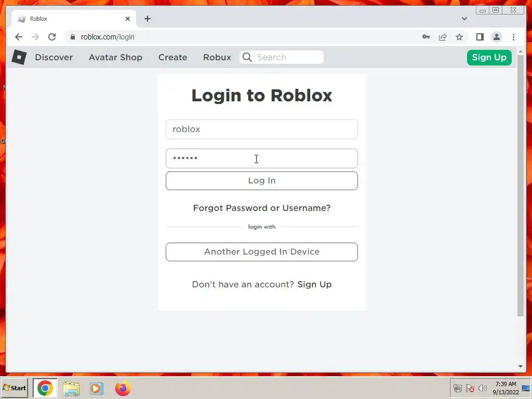This screenshot has height=399, width=532.
Task: Click the Log In button
Action: coord(262,180)
